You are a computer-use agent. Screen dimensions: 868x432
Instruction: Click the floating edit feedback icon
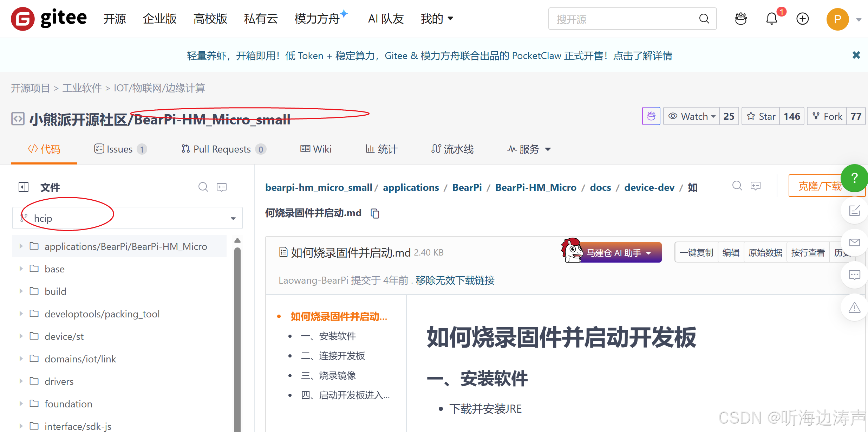coord(854,211)
